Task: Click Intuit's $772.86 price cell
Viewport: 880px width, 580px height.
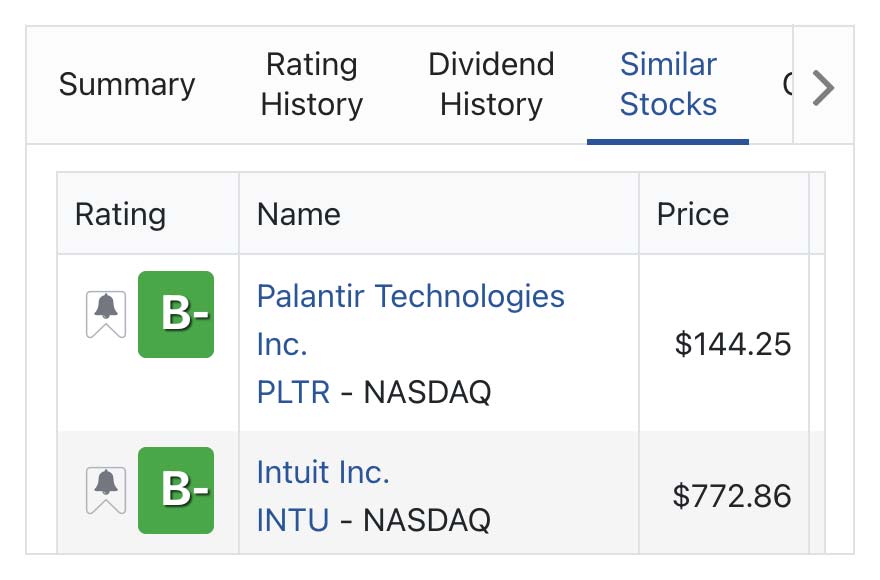Action: point(732,496)
